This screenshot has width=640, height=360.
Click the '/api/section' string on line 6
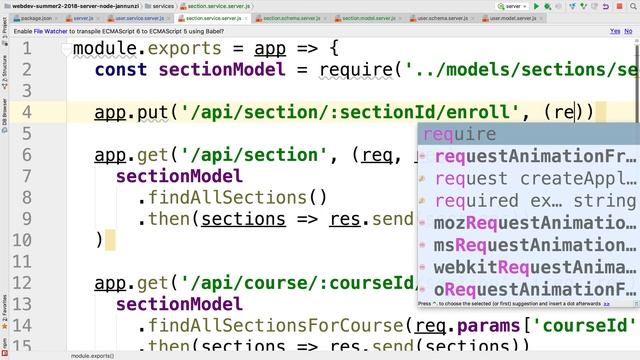[x=254, y=155]
